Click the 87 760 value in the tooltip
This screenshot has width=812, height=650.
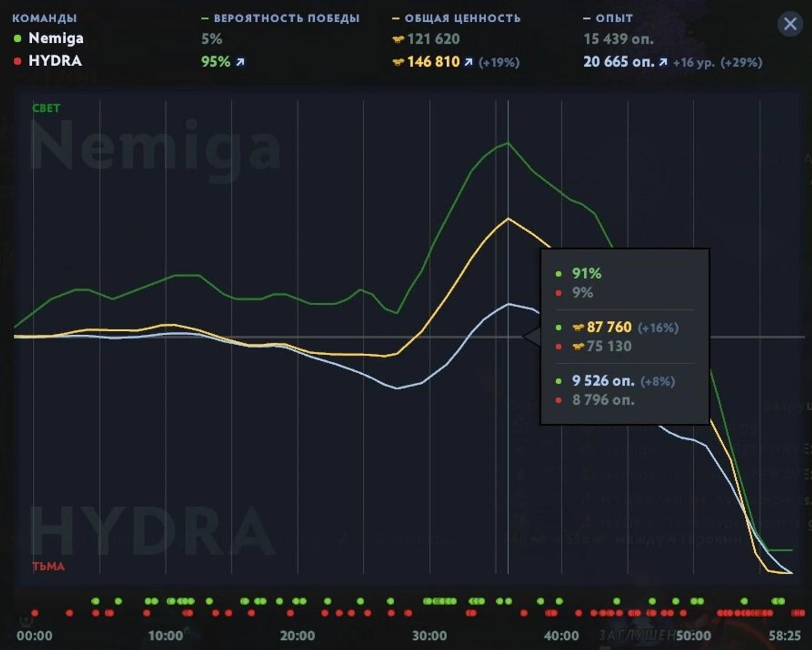point(609,327)
